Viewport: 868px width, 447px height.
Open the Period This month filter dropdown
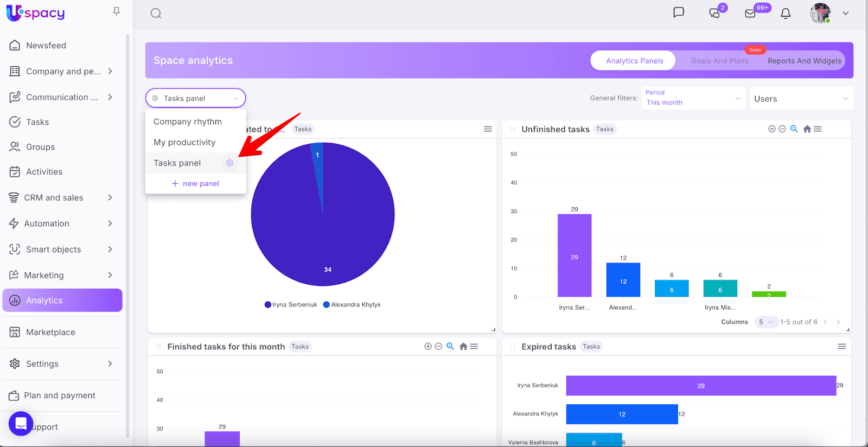pyautogui.click(x=693, y=98)
